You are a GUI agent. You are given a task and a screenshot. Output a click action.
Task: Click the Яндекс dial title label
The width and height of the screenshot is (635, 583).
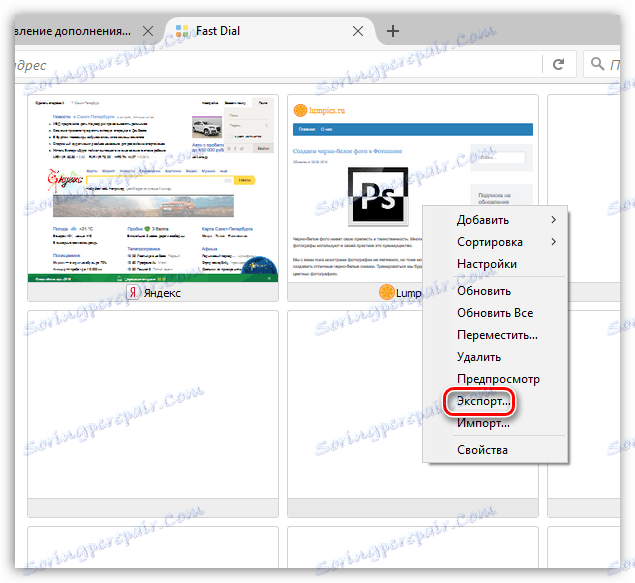coord(162,293)
